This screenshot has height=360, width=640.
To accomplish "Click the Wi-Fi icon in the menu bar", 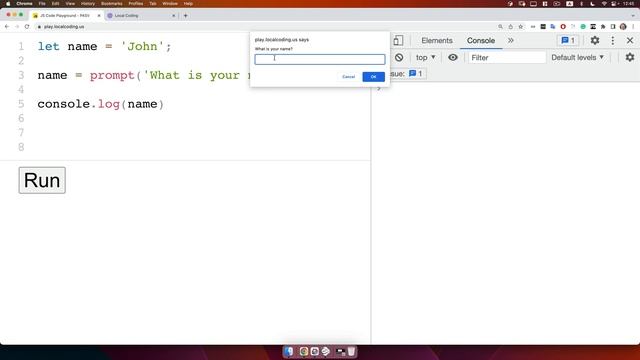I will coord(604,4).
